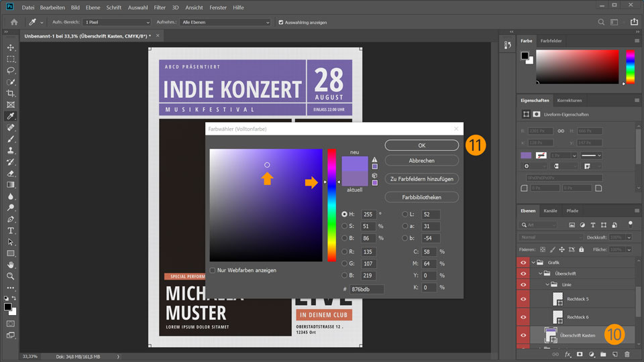Click the H value field showing 255
The height and width of the screenshot is (362, 644).
pyautogui.click(x=368, y=215)
